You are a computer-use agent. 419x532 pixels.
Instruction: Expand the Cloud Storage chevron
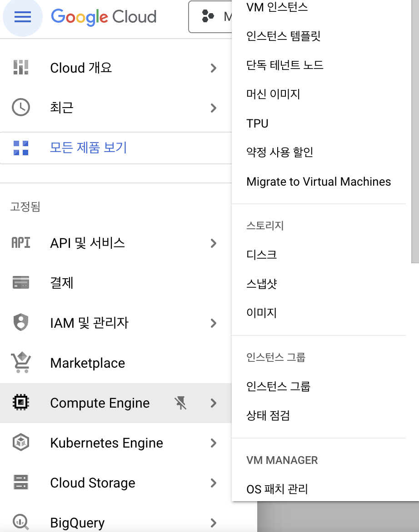pos(213,483)
